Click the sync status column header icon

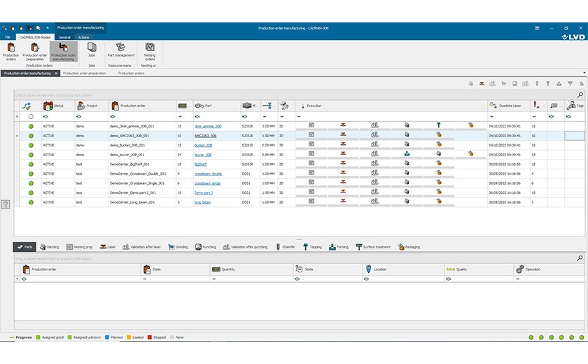pyautogui.click(x=26, y=106)
